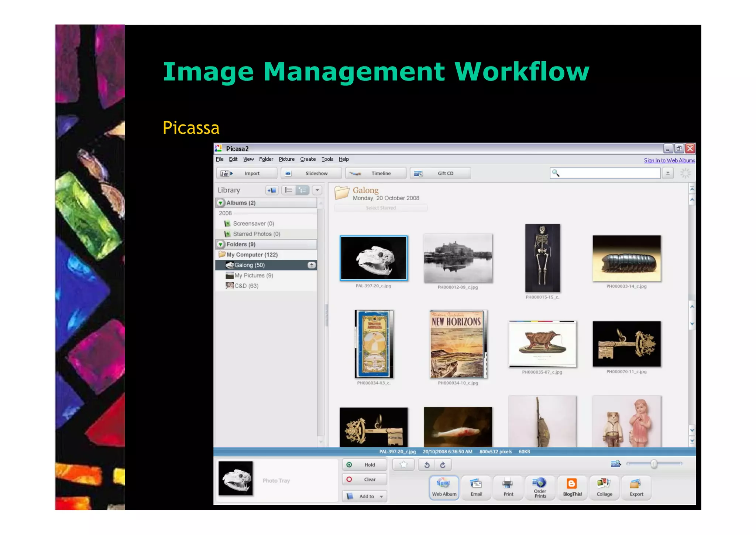Follow the Sign In to Web Albums link
The image size is (756, 535).
[x=669, y=160]
